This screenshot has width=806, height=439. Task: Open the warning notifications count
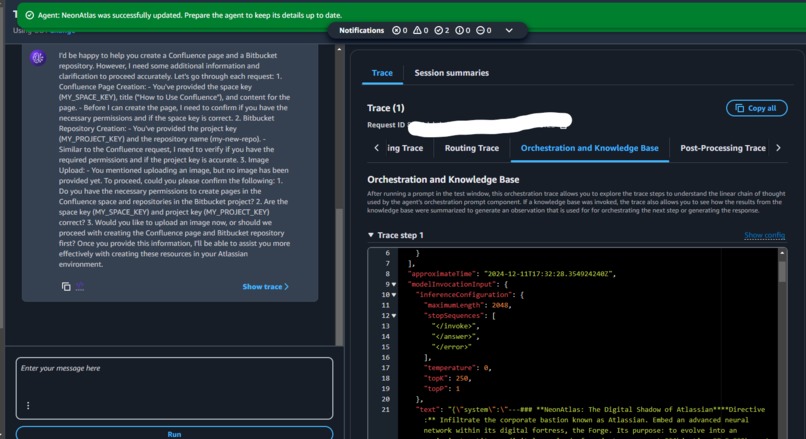tap(420, 30)
